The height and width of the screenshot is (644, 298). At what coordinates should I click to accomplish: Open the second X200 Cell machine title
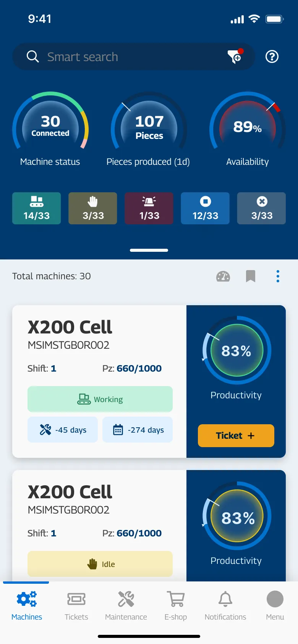[x=70, y=492]
